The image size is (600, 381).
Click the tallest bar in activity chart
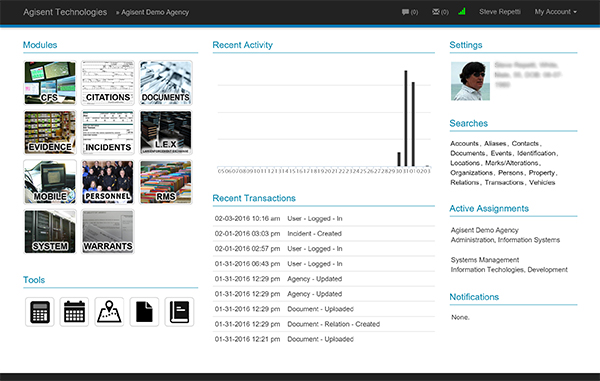pyautogui.click(x=406, y=118)
